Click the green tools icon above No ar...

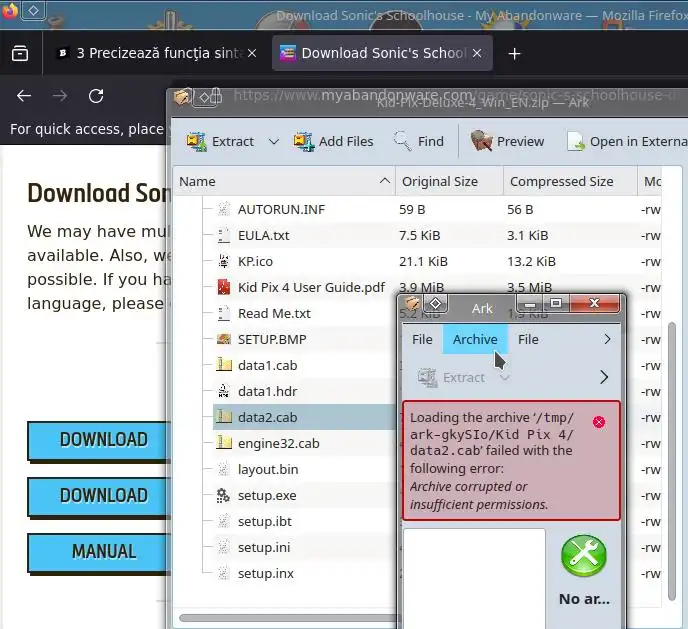pyautogui.click(x=584, y=556)
